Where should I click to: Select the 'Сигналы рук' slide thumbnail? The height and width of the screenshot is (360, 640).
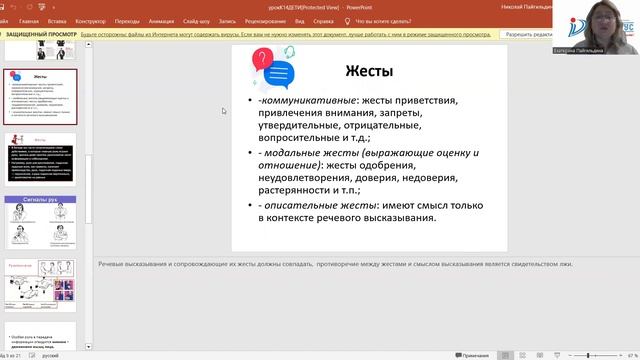point(40,222)
